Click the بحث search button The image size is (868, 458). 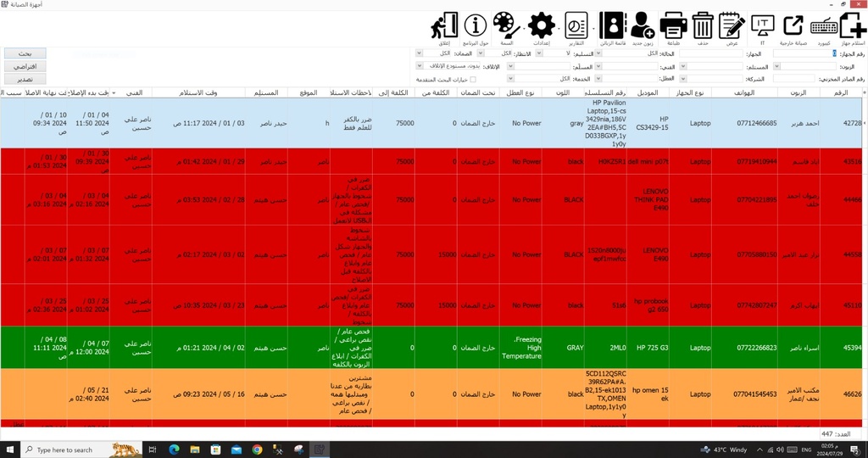coord(25,53)
